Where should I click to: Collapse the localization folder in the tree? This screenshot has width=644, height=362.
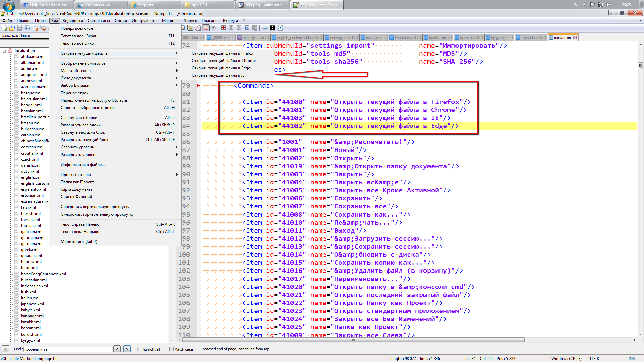(4, 51)
